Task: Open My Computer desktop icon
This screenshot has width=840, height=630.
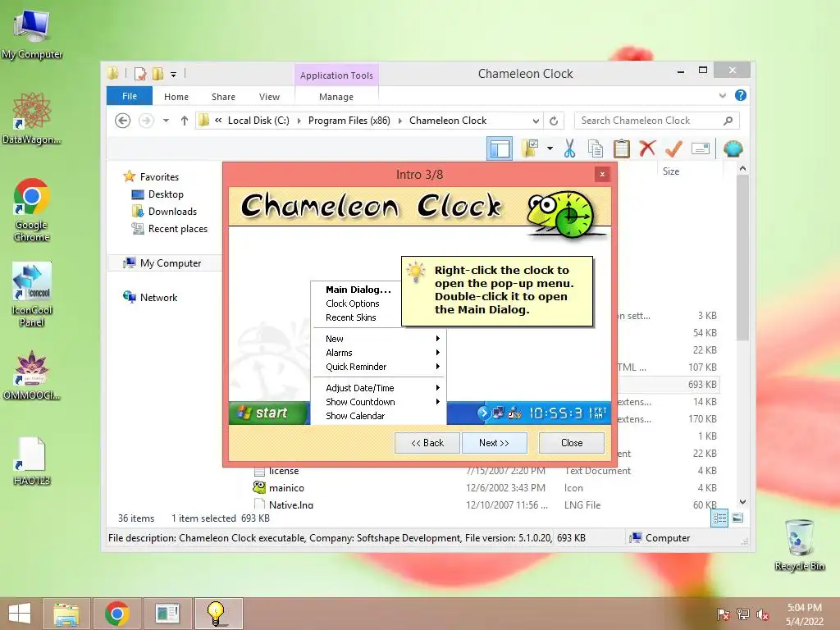Action: click(32, 34)
